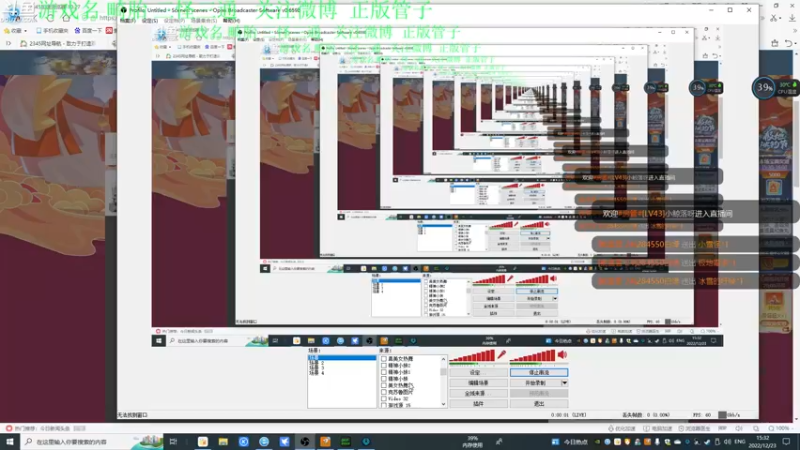Check the fourth source checkbox in the sources list

point(384,379)
